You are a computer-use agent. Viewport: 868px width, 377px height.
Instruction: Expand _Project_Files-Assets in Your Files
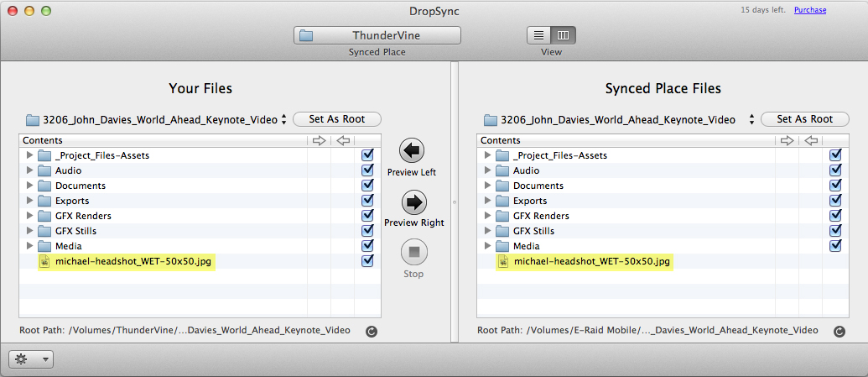pos(30,156)
